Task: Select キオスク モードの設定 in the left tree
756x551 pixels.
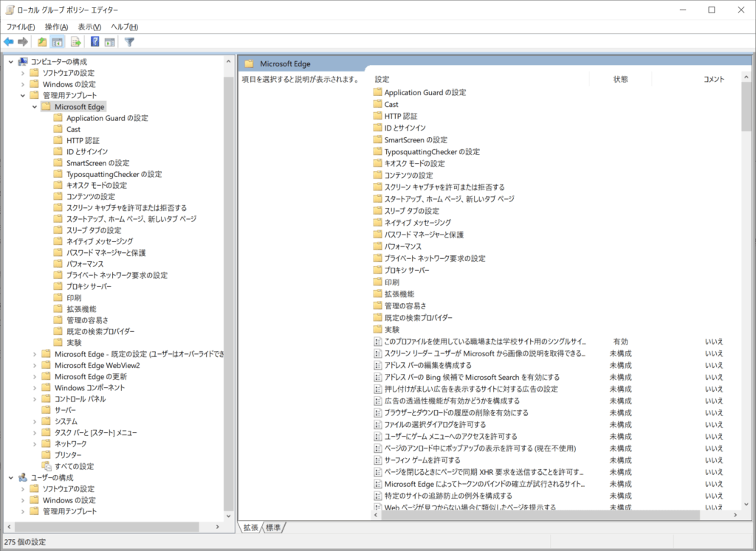Action: tap(97, 185)
